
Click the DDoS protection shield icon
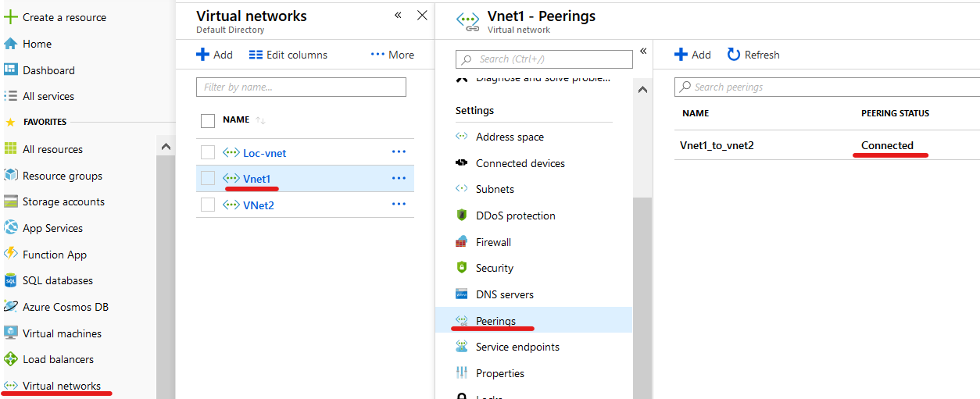point(462,216)
